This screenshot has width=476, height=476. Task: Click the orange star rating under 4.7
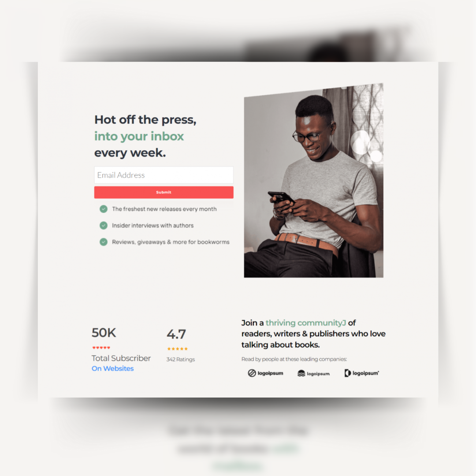click(178, 349)
